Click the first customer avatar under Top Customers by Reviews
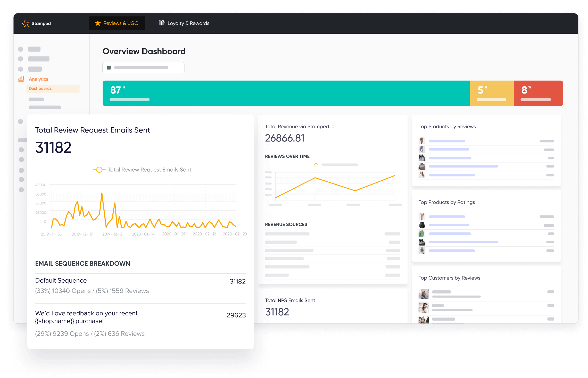Image resolution: width=588 pixels, height=378 pixels. point(424,294)
